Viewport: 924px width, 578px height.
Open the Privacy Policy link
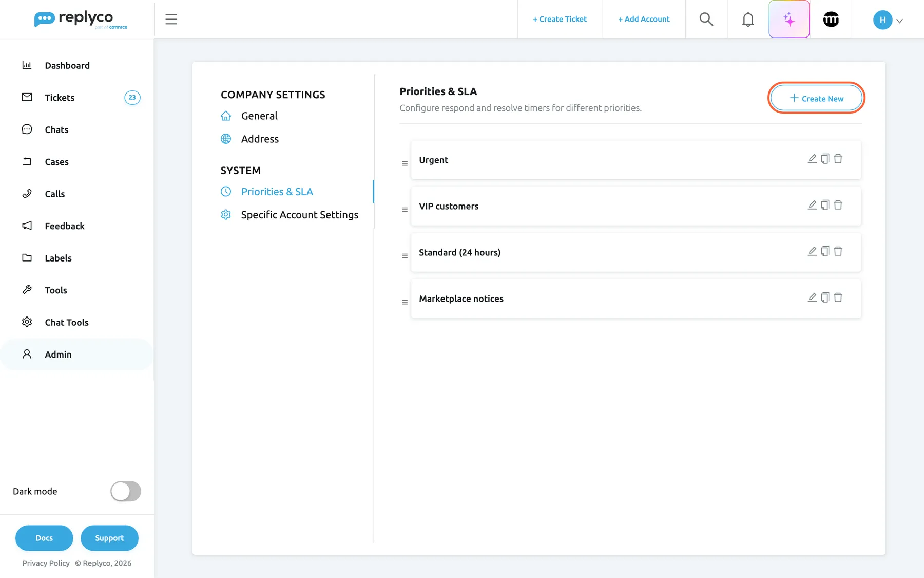[x=46, y=563]
